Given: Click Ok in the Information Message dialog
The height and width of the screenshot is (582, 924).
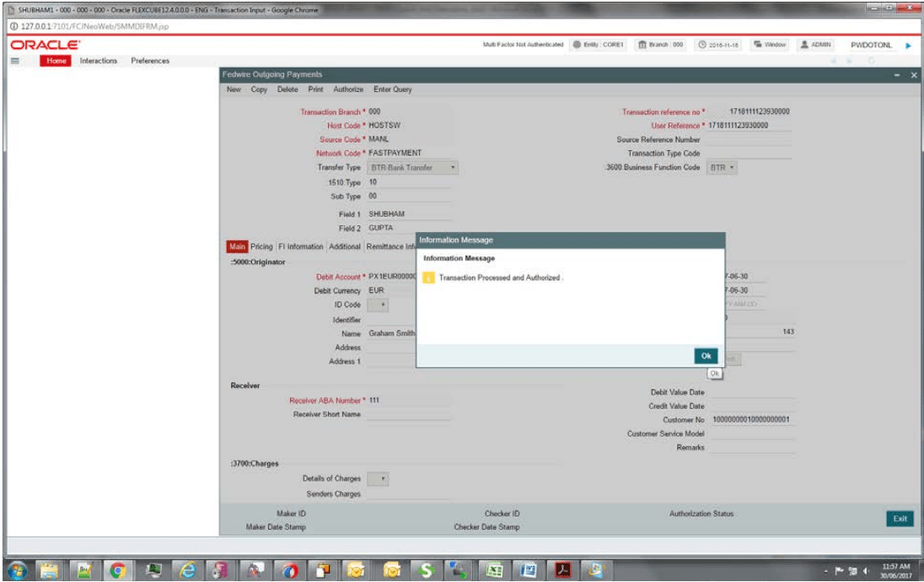Looking at the screenshot, I should pyautogui.click(x=706, y=356).
